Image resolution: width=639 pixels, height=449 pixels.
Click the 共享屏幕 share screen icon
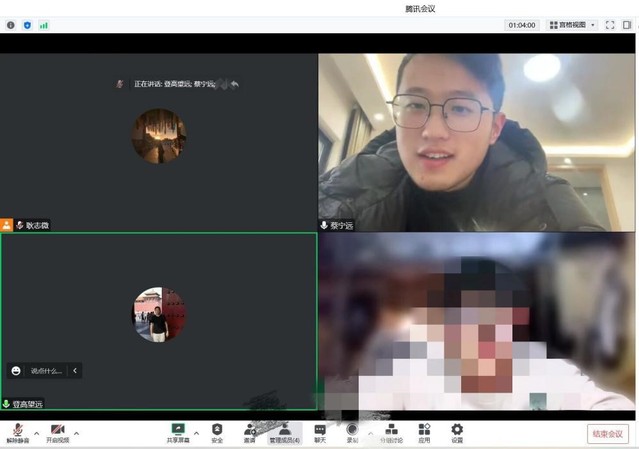click(x=178, y=430)
